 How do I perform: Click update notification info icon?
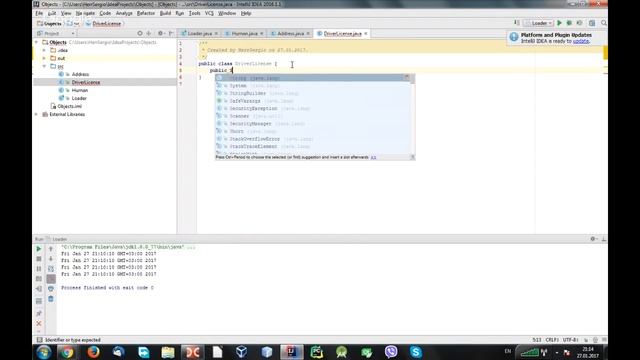514,37
